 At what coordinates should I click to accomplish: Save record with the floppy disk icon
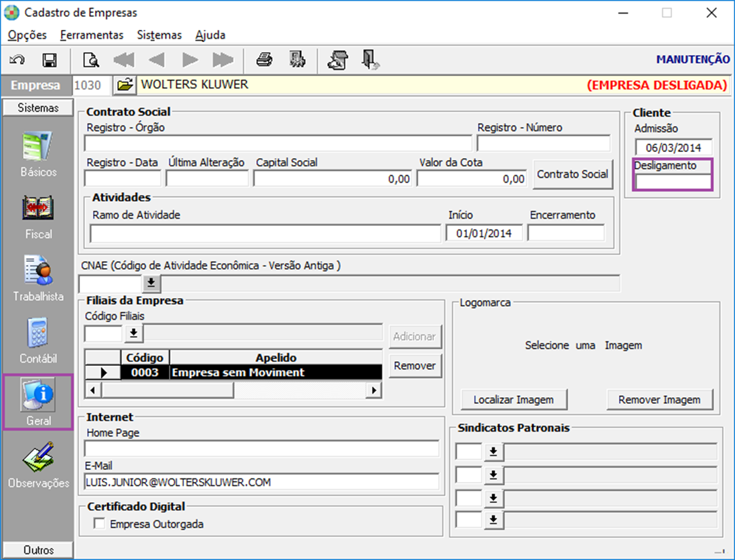pos(50,60)
